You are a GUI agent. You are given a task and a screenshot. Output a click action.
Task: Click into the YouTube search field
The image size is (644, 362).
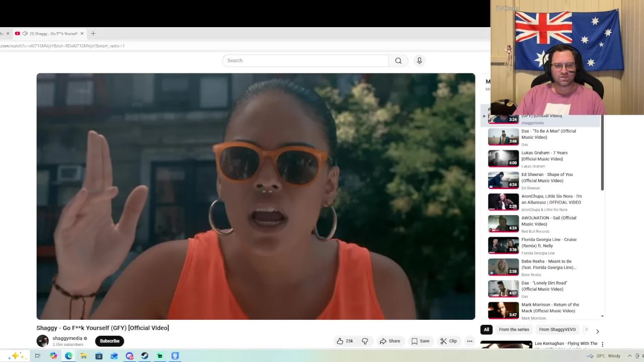point(305,61)
